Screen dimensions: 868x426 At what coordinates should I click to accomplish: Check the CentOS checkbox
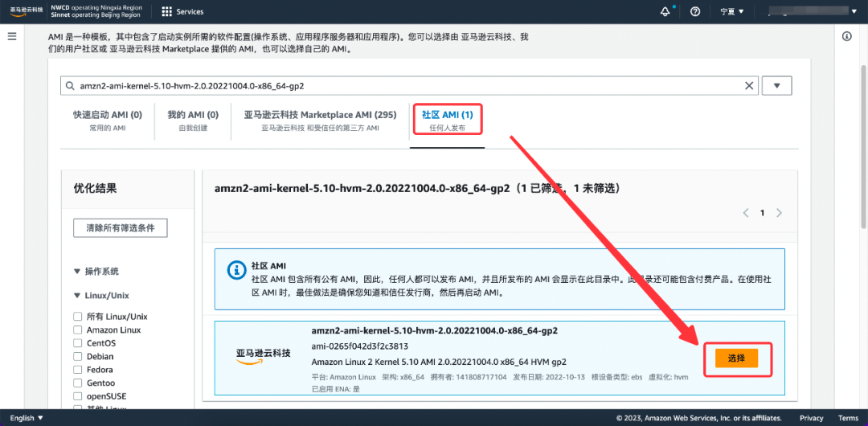click(x=77, y=343)
